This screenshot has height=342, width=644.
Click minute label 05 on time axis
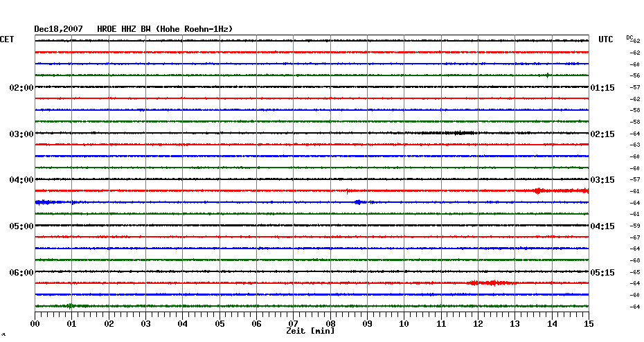coord(220,323)
